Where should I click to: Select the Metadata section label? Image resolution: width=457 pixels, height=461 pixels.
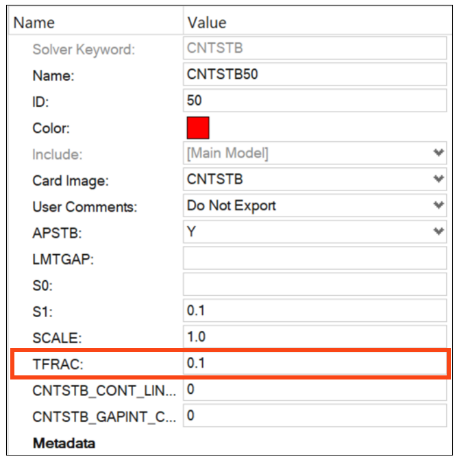point(64,443)
